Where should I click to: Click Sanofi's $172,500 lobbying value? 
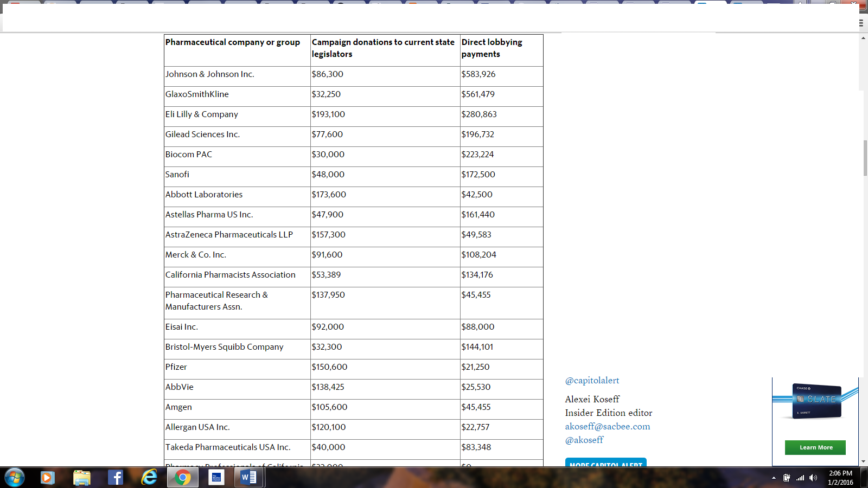pyautogui.click(x=478, y=175)
